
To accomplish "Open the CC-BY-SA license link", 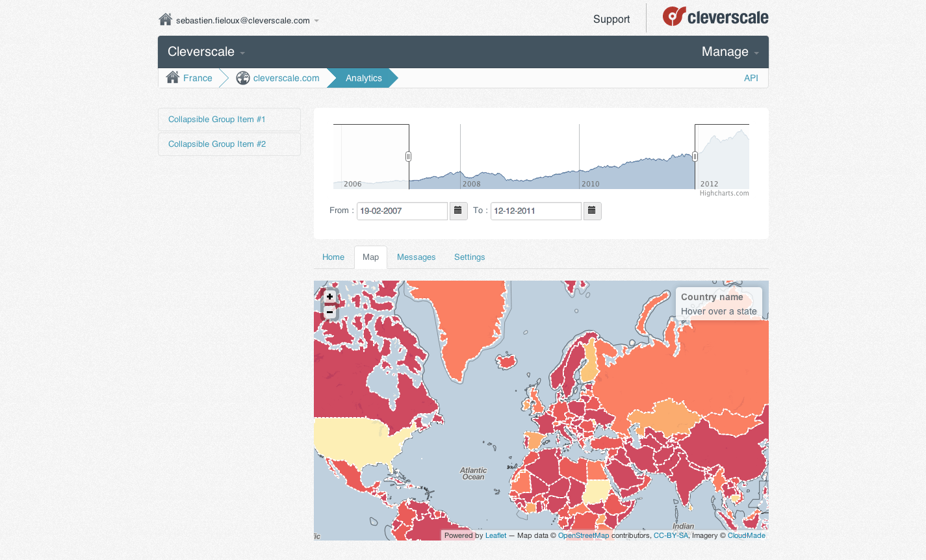I will [x=671, y=536].
